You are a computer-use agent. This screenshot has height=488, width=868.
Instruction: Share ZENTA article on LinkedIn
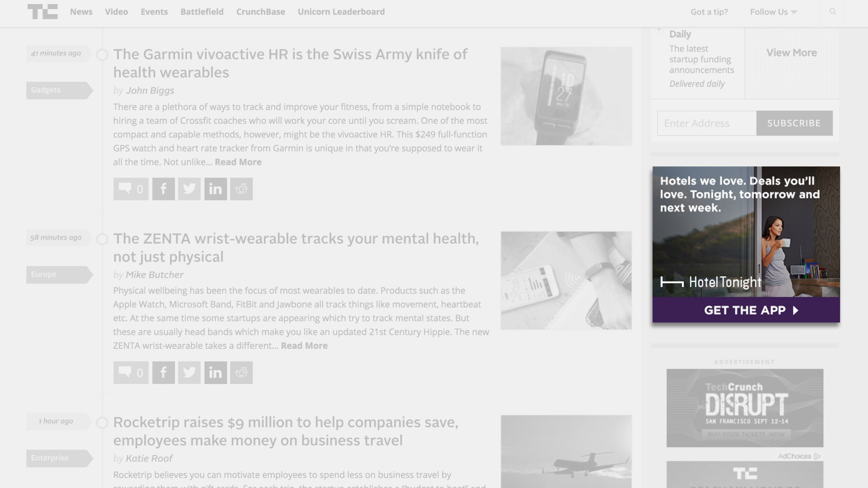[215, 373]
